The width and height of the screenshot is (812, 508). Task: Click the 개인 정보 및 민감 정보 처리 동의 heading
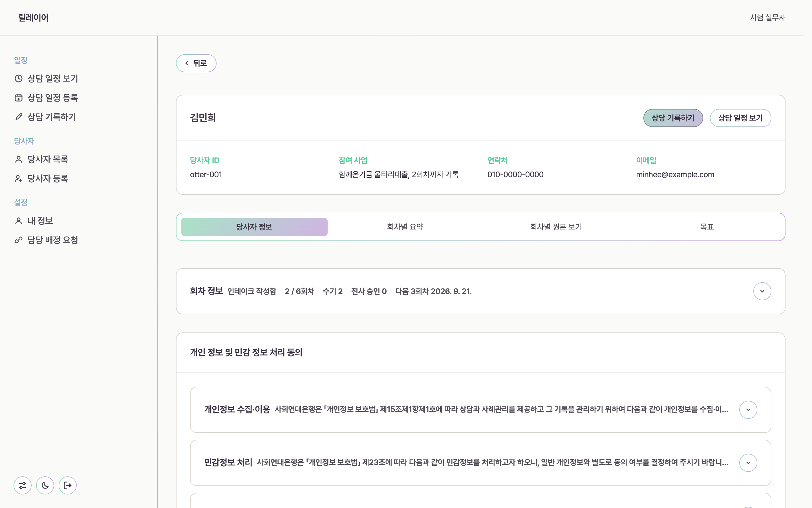coord(246,352)
